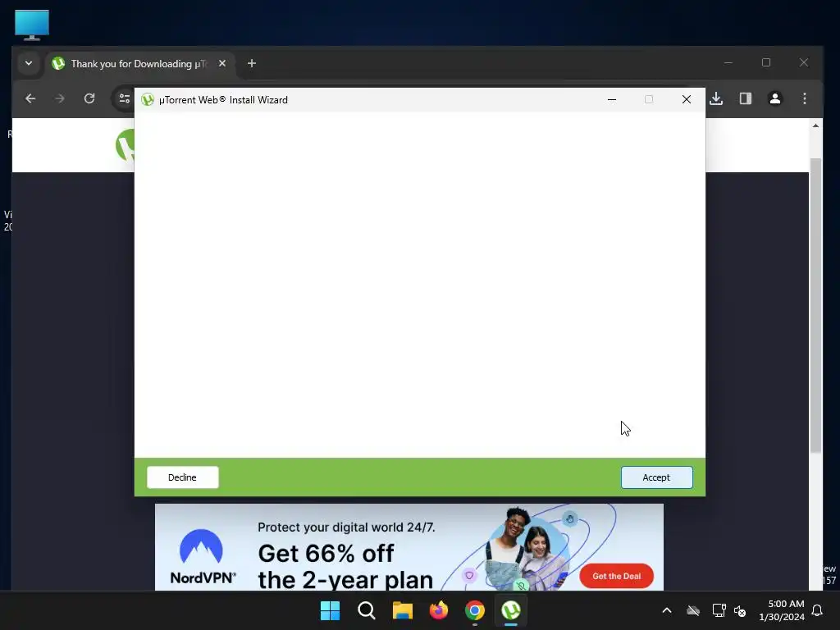The height and width of the screenshot is (630, 840).
Task: Reload the Chrome page
Action: (x=89, y=98)
